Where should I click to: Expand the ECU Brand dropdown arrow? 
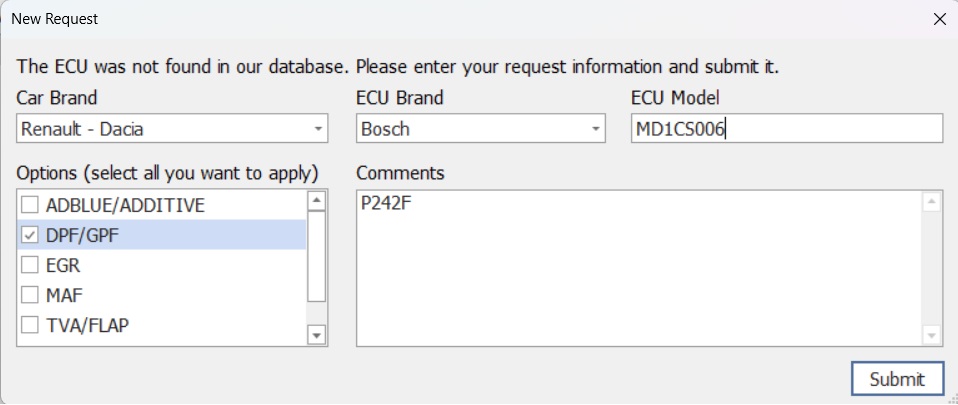point(596,129)
